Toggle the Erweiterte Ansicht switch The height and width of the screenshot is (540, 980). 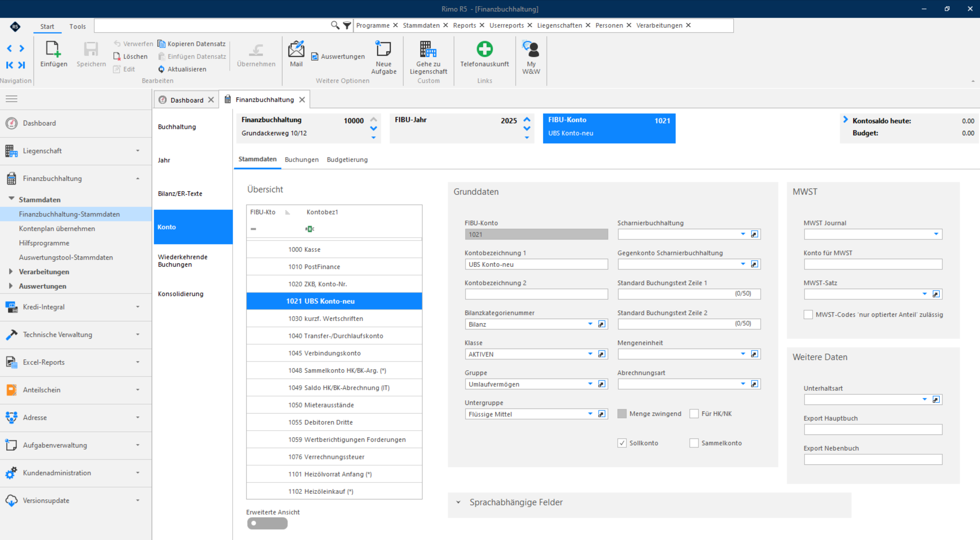click(x=267, y=524)
